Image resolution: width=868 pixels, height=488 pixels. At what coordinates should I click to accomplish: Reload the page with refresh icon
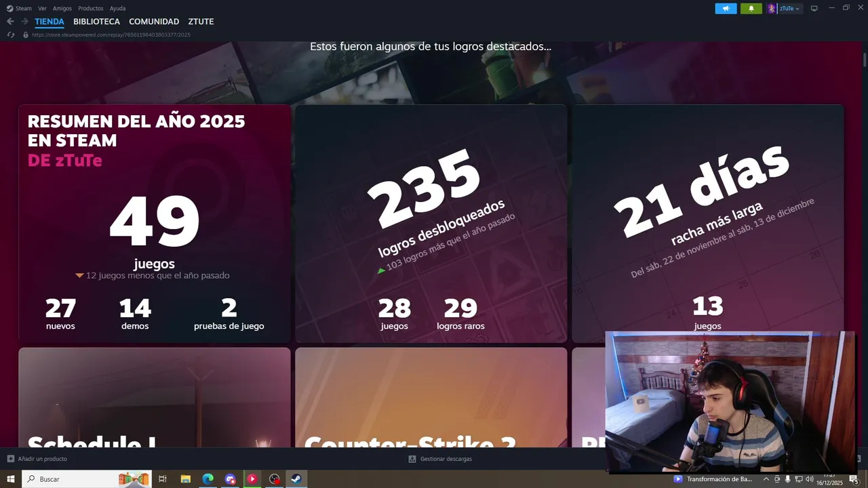[x=11, y=35]
